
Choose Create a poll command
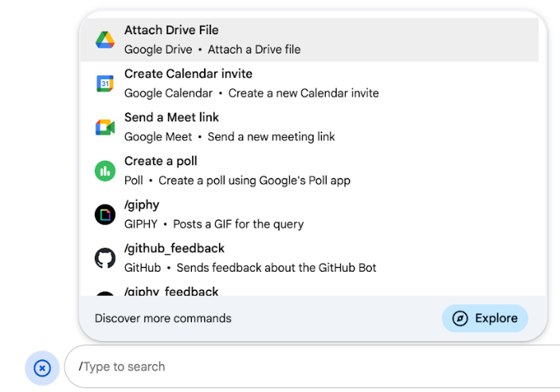pyautogui.click(x=161, y=162)
